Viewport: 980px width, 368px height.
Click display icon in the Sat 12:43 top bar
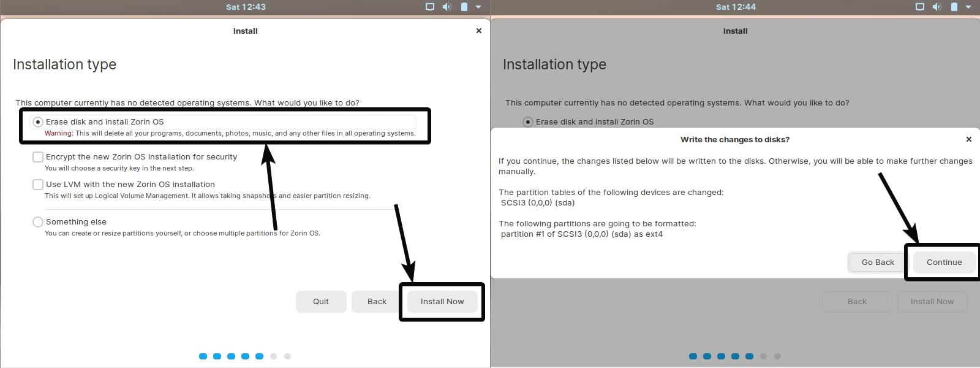(x=430, y=7)
